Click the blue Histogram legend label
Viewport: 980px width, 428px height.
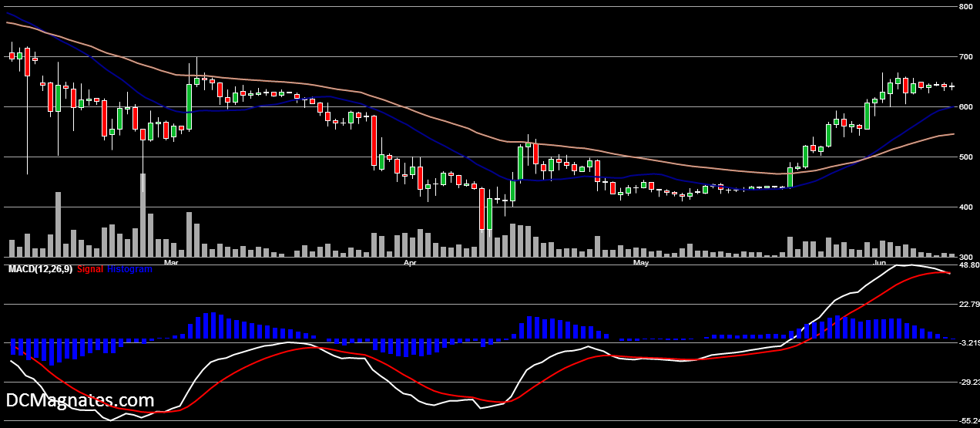pos(129,269)
